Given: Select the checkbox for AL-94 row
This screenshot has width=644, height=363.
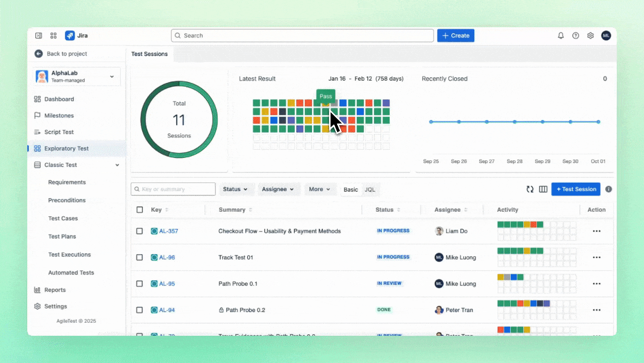Looking at the screenshot, I should (x=140, y=310).
